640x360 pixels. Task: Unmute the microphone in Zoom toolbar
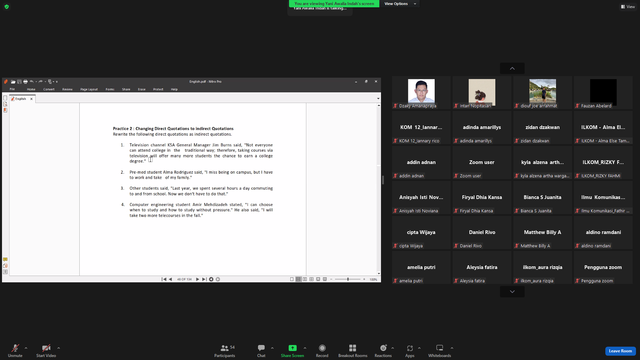click(15, 350)
